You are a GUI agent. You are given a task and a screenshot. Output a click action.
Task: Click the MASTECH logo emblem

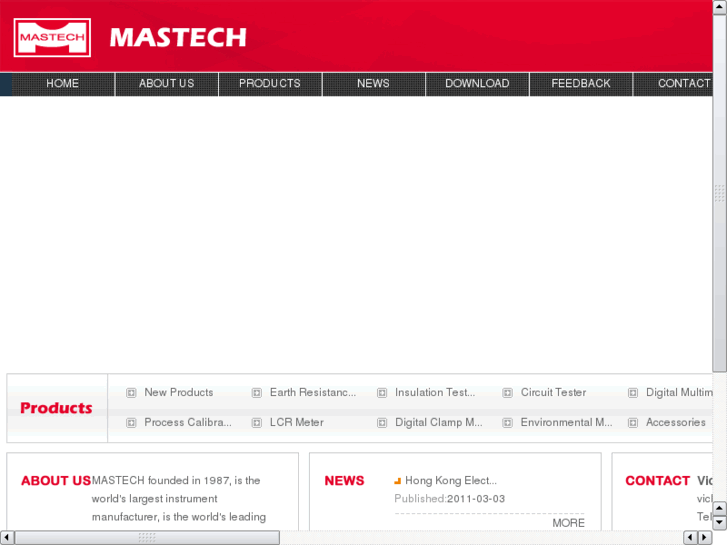click(52, 38)
